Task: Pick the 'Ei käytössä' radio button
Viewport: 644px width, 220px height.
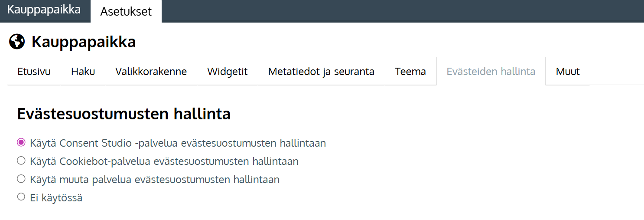Action: (21, 197)
